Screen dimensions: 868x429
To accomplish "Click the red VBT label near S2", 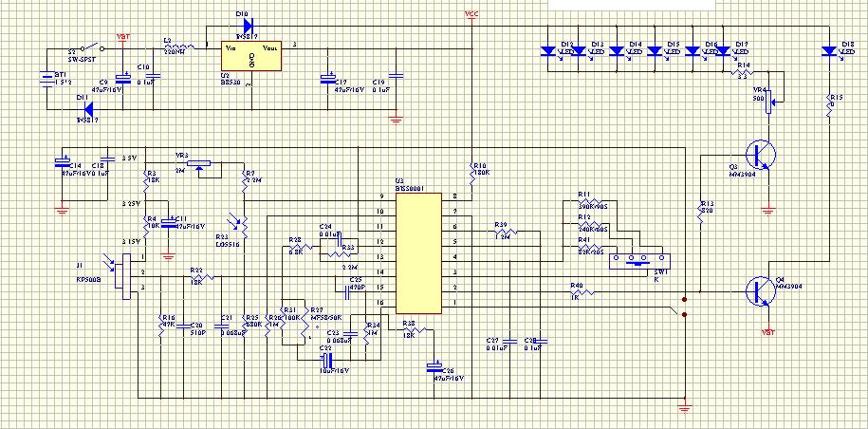I will 123,36.
